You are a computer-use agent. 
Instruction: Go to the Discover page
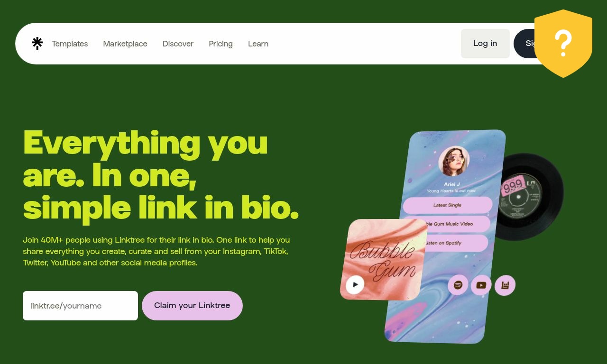pyautogui.click(x=178, y=44)
